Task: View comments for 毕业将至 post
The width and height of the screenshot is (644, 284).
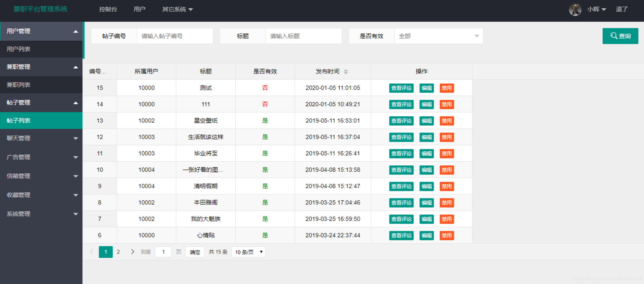Action: 401,154
